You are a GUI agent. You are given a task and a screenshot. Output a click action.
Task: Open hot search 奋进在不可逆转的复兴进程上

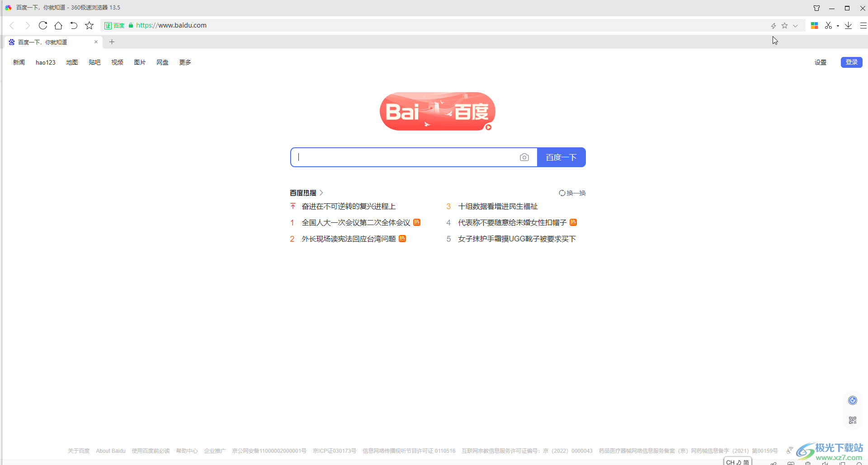point(349,207)
